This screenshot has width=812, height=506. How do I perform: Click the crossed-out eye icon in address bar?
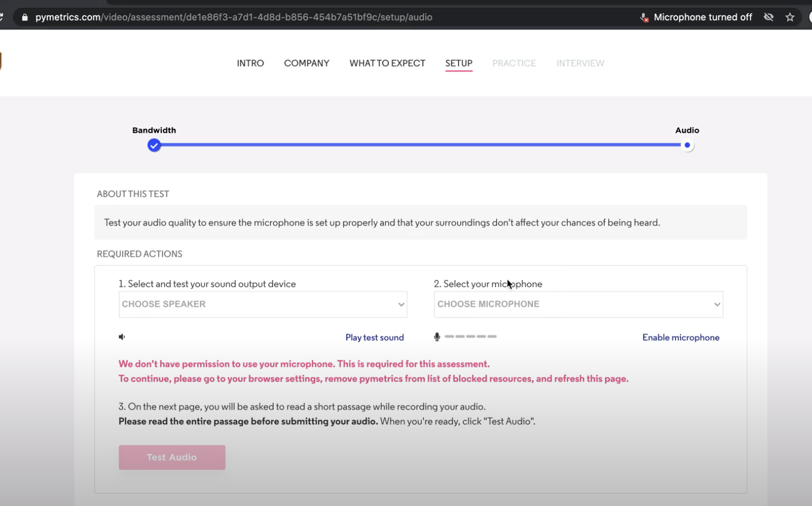click(x=769, y=17)
